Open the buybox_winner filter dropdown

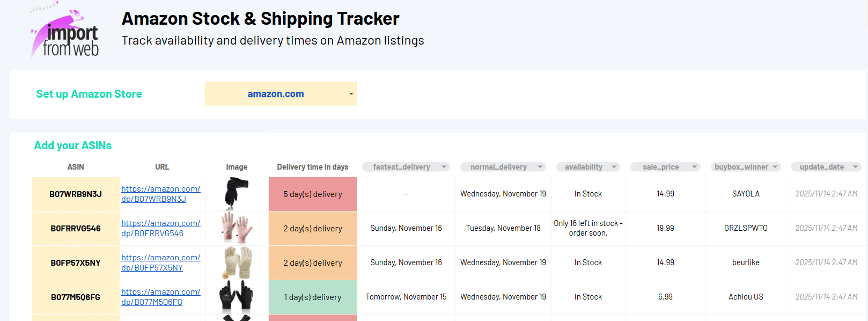[x=775, y=167]
